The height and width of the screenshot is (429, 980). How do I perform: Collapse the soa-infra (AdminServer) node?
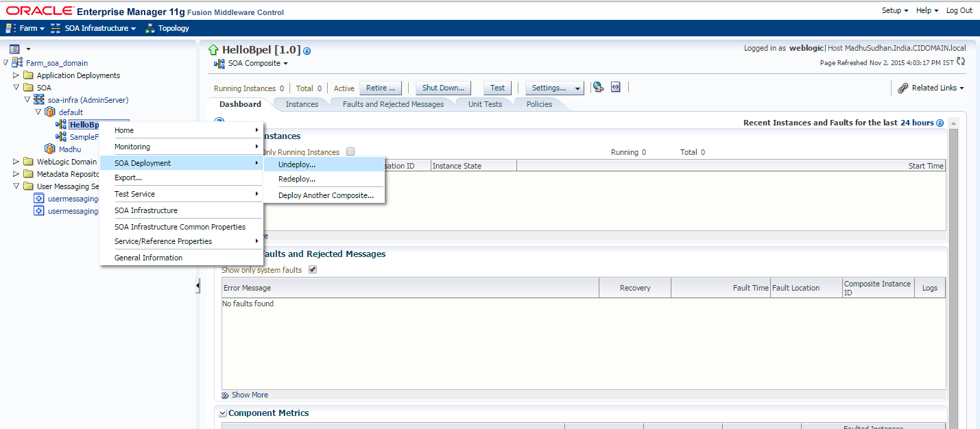click(x=27, y=100)
